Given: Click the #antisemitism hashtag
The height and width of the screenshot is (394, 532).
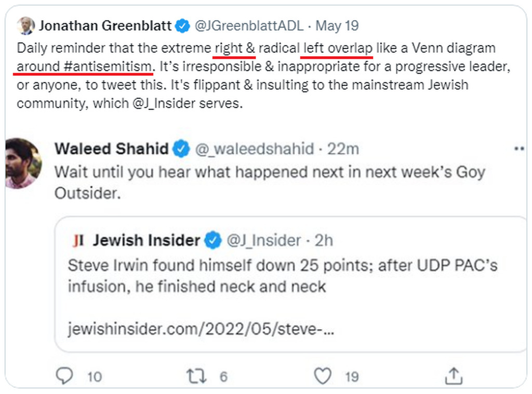Looking at the screenshot, I should pyautogui.click(x=107, y=66).
